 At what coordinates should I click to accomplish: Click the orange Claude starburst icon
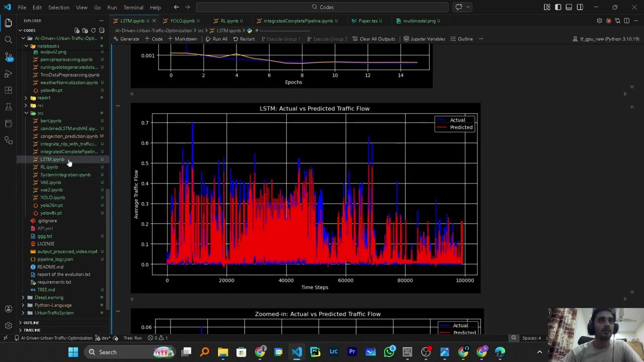click(608, 21)
